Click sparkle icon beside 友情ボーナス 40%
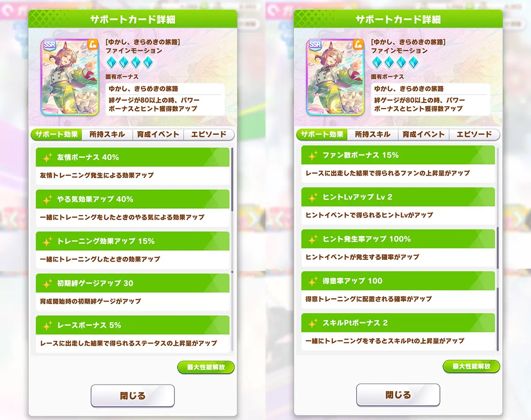This screenshot has width=531, height=420. pyautogui.click(x=47, y=157)
